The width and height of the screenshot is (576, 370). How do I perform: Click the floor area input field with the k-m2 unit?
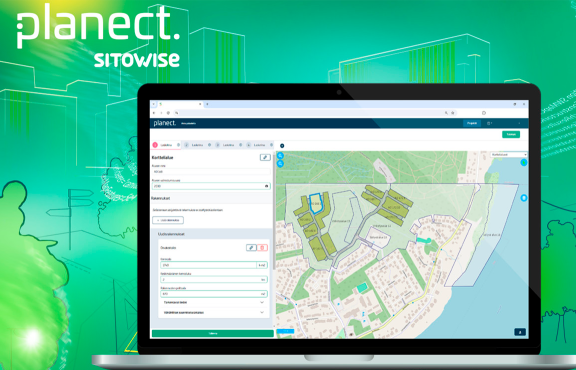(208, 265)
